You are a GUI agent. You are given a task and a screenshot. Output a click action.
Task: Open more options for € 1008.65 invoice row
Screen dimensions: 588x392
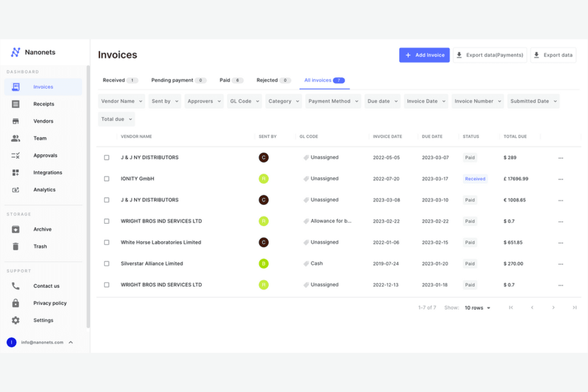click(561, 201)
